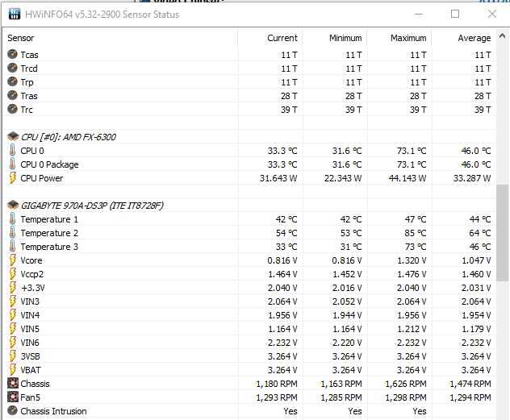Image resolution: width=510 pixels, height=420 pixels.
Task: Click the lightning icon beside VIN5
Action: pyautogui.click(x=12, y=328)
